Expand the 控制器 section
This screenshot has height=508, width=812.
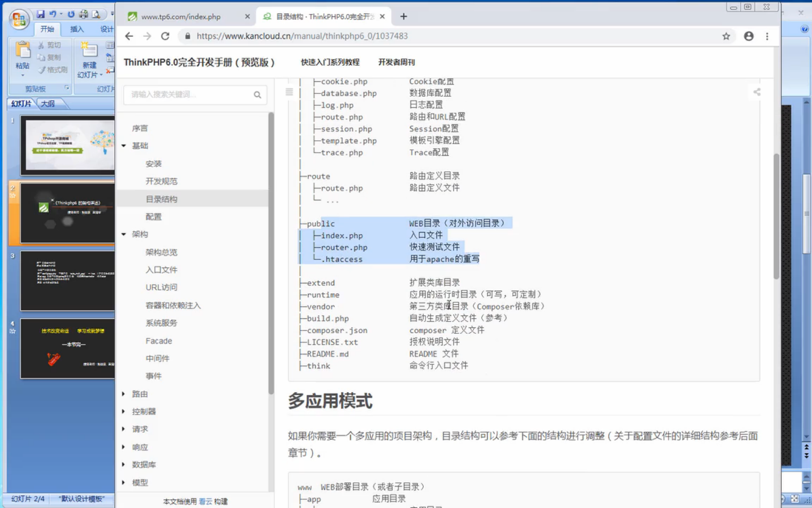(124, 411)
